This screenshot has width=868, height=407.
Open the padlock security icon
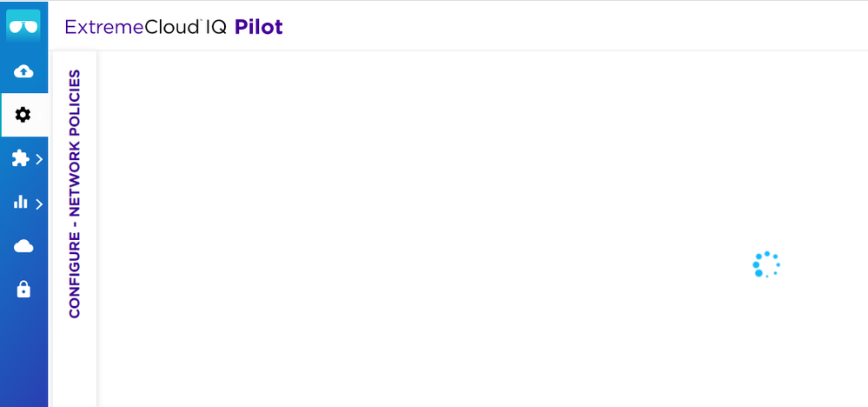(x=23, y=290)
